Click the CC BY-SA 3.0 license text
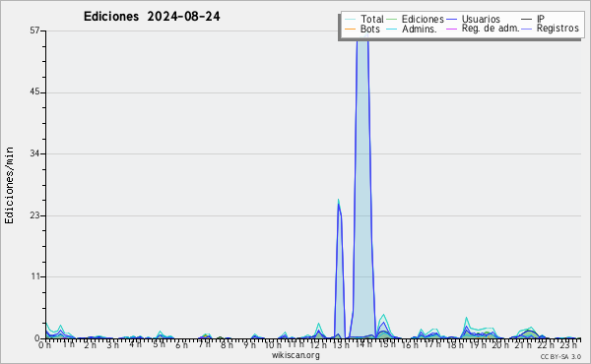The height and width of the screenshot is (364, 591). (560, 356)
